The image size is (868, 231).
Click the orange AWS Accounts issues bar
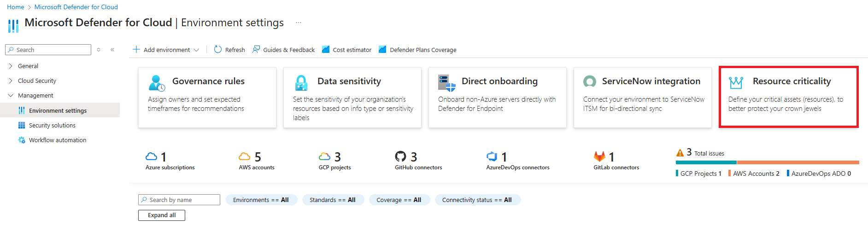coord(798,162)
